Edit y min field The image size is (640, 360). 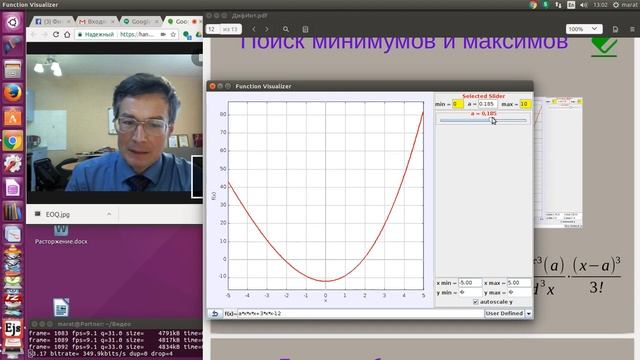470,292
